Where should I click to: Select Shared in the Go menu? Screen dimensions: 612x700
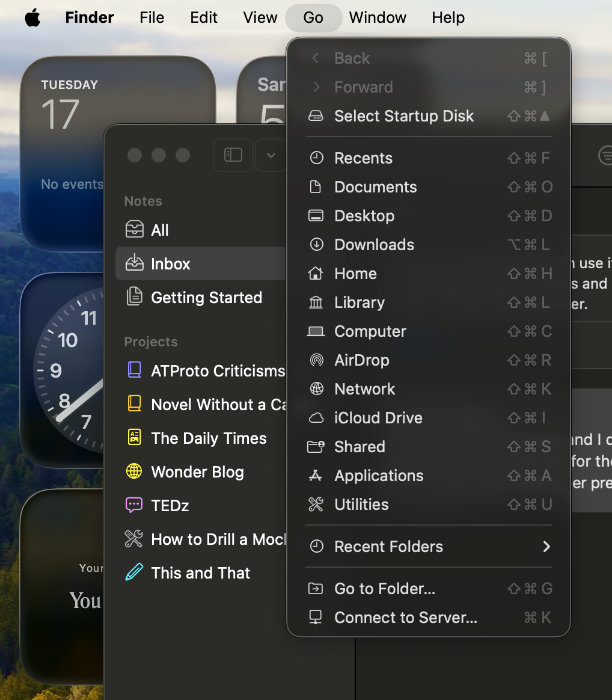429,446
